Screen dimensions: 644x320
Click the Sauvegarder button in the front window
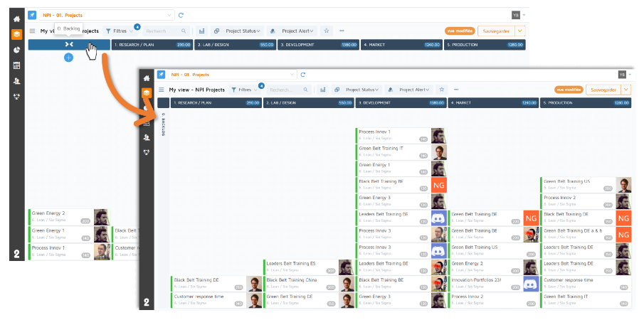[602, 90]
